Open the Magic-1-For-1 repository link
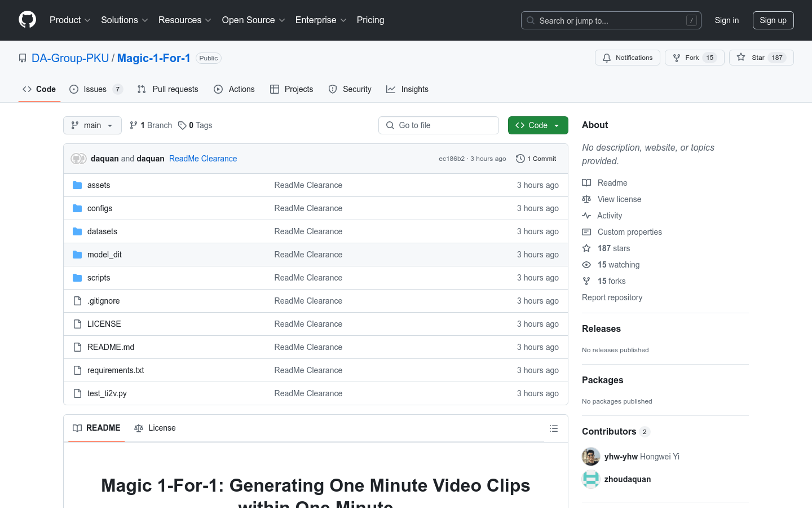The image size is (812, 508). click(x=154, y=58)
